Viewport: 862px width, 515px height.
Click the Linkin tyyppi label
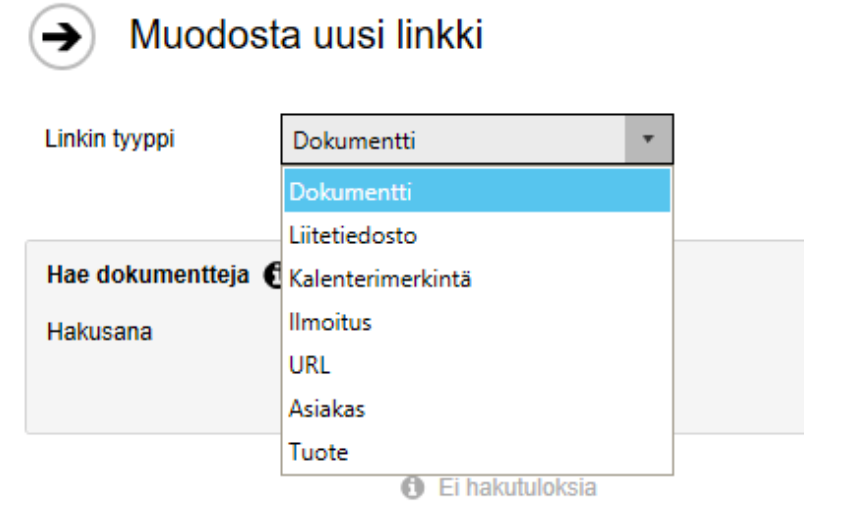[109, 139]
